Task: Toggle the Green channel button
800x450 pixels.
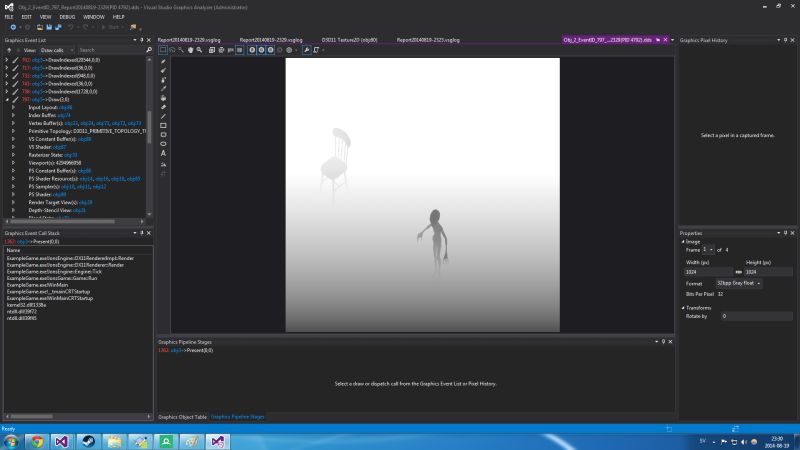Action: click(x=261, y=50)
